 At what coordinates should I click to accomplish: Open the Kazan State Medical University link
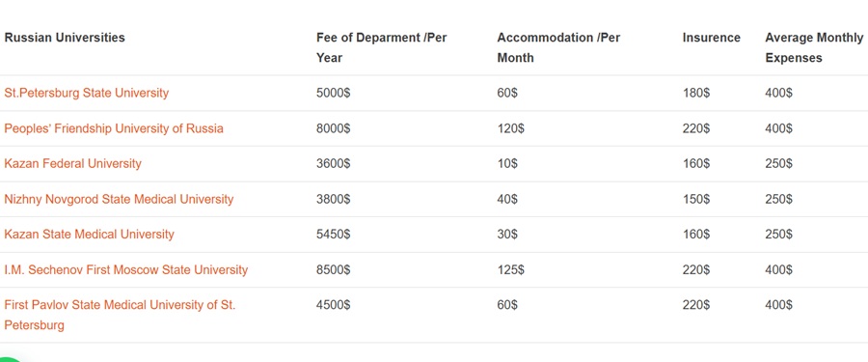(x=89, y=235)
